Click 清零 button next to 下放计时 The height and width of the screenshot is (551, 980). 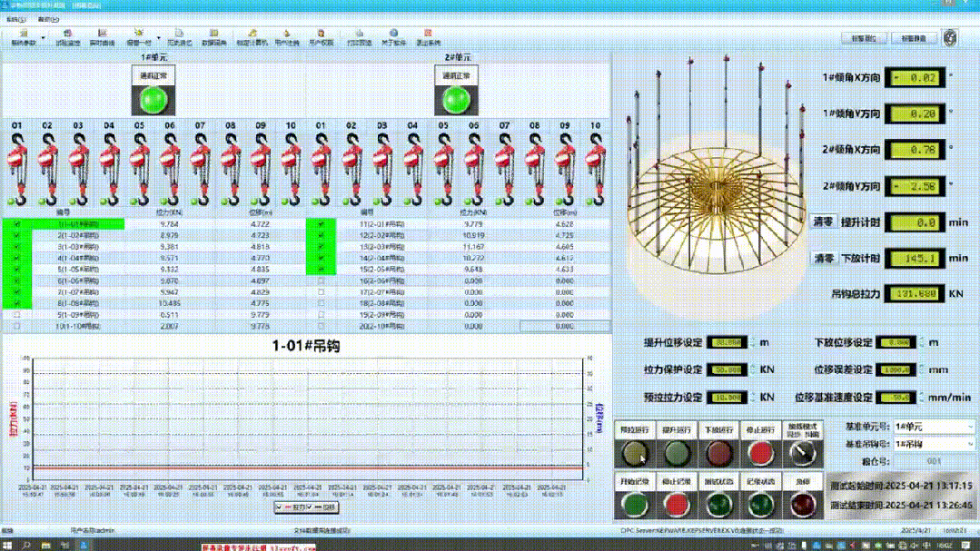click(x=824, y=259)
